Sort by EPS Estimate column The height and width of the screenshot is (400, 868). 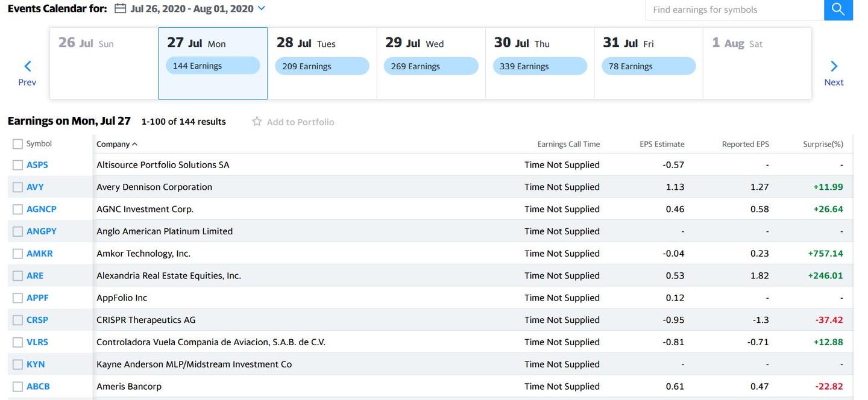(662, 144)
